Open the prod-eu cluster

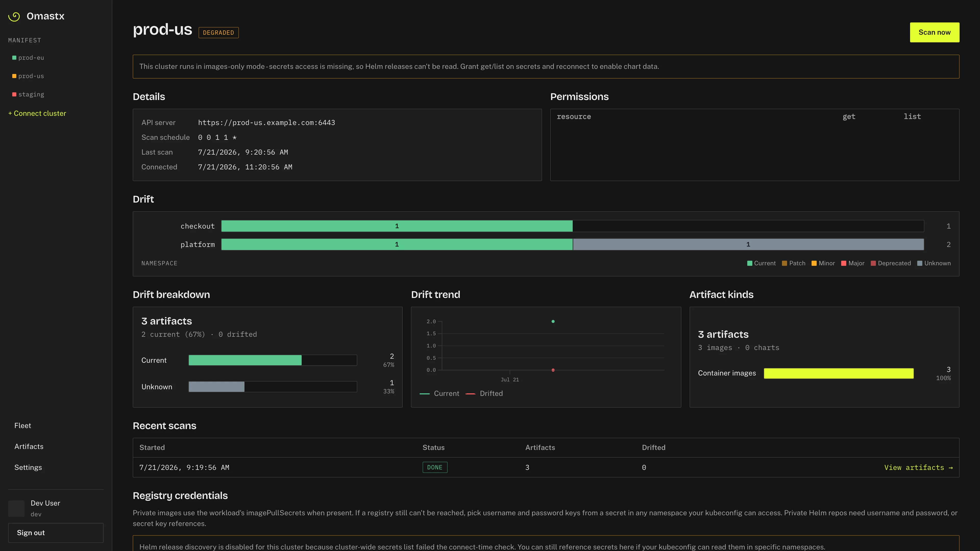pyautogui.click(x=31, y=58)
